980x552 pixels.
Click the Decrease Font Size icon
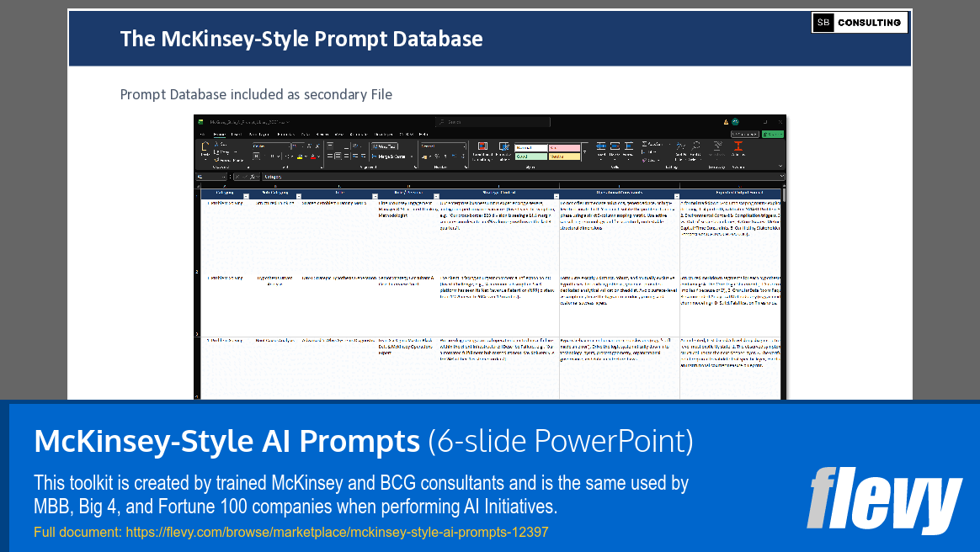[x=317, y=146]
